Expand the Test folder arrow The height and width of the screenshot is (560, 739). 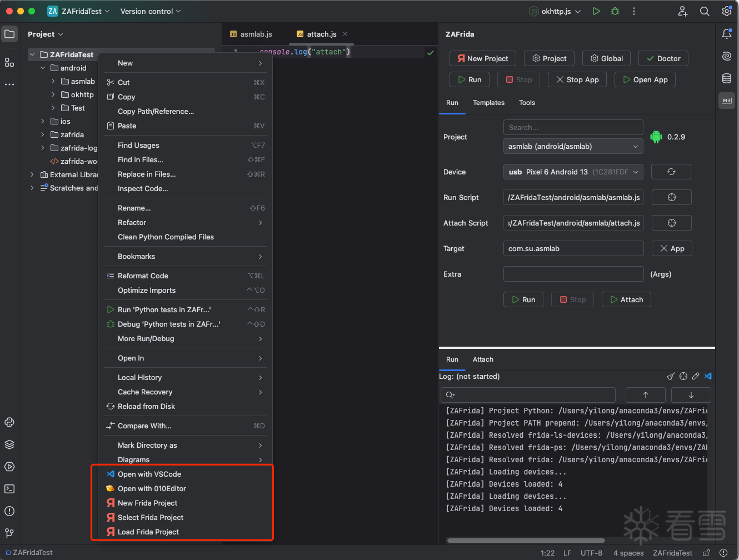tap(53, 108)
